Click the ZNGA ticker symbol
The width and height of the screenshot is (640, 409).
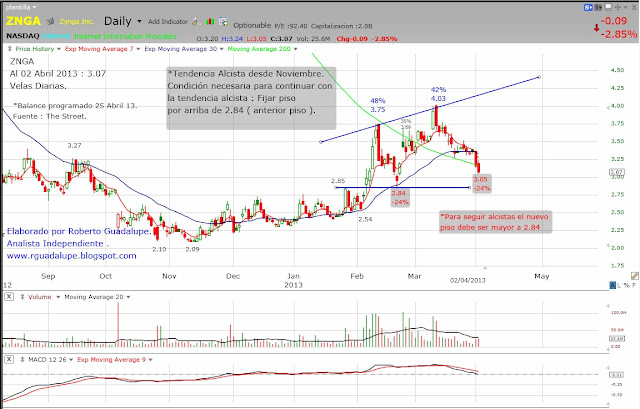point(23,21)
